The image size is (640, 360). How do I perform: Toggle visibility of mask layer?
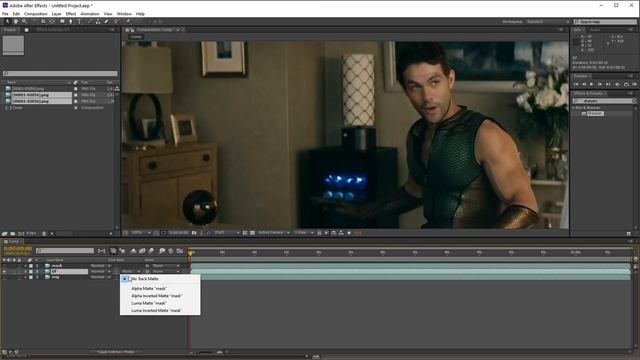click(x=4, y=266)
